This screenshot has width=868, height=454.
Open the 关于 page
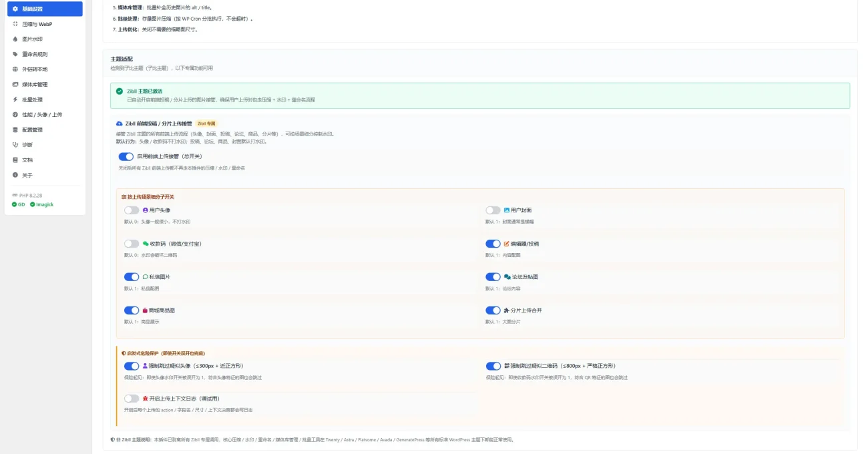coord(45,175)
